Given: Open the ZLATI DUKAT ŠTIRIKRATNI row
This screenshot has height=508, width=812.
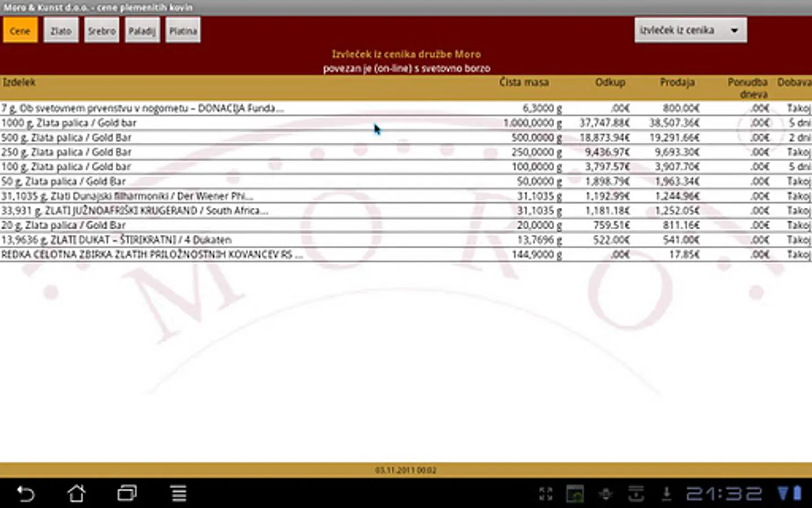Looking at the screenshot, I should coord(406,240).
